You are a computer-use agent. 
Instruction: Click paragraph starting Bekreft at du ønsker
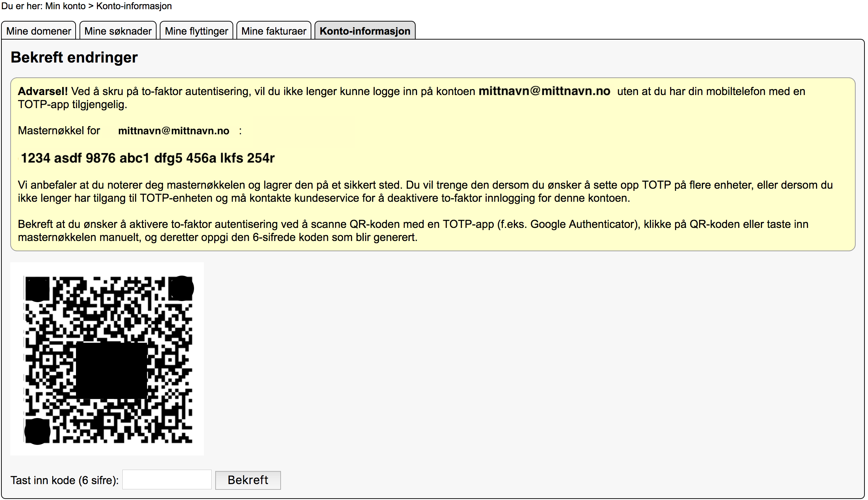pos(413,231)
